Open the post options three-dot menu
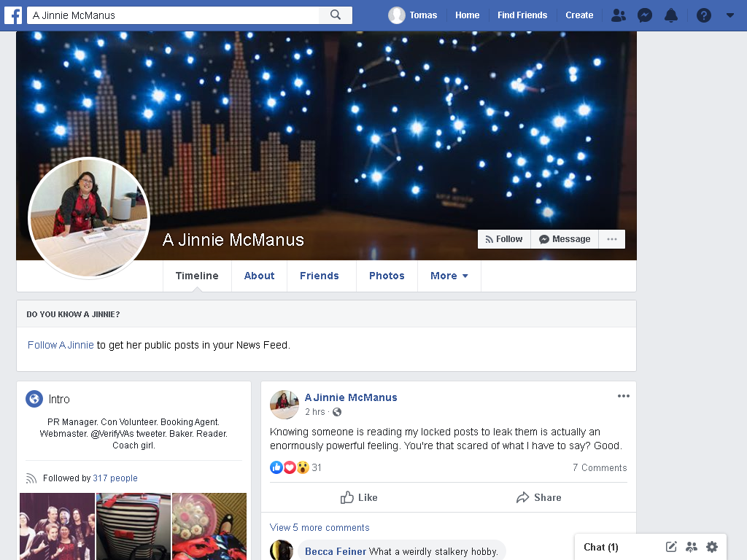Image resolution: width=747 pixels, height=560 pixels. pyautogui.click(x=623, y=396)
